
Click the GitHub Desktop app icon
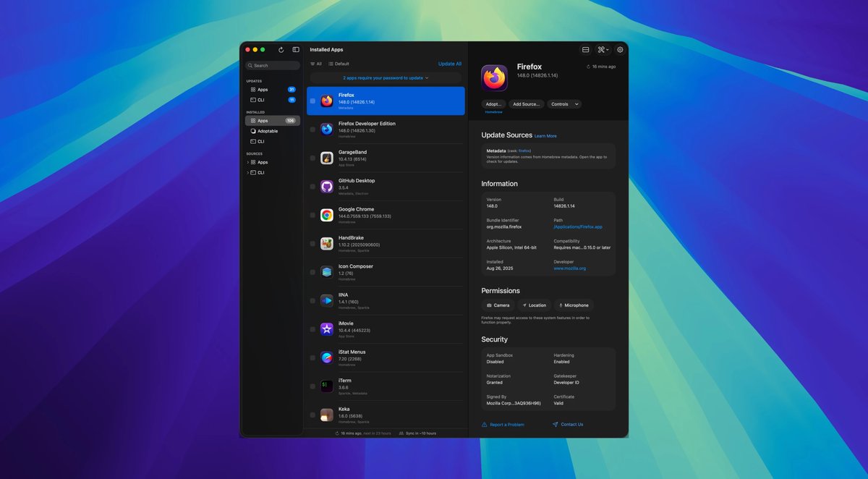click(327, 187)
